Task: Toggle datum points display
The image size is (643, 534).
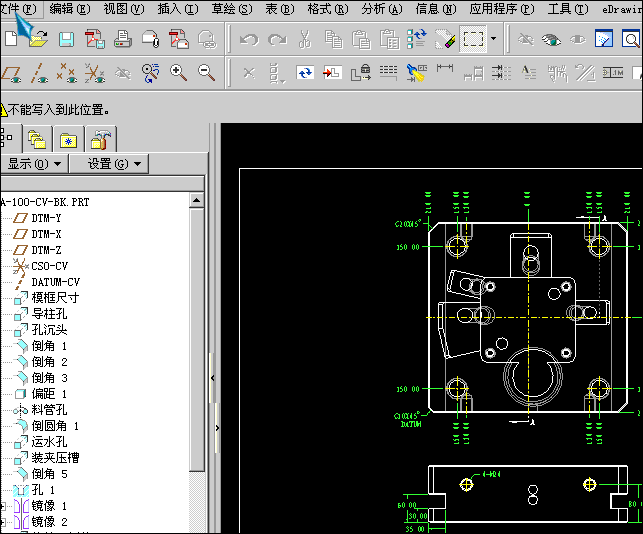Action: tap(67, 74)
